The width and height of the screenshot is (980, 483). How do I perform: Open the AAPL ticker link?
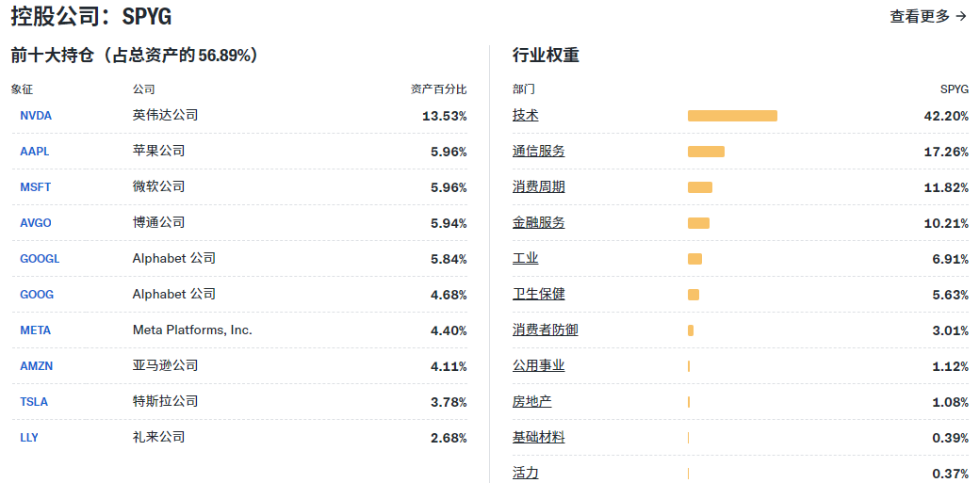tap(35, 152)
